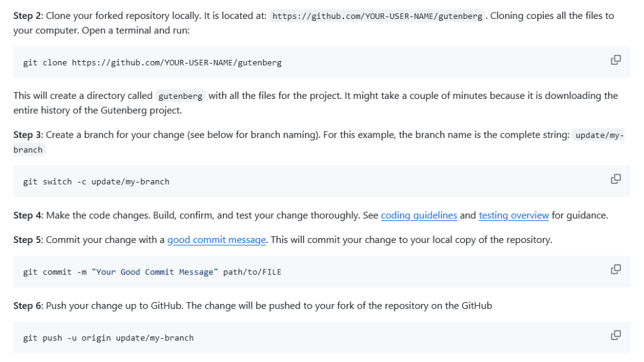Screen dimensions: 644x362
Task: Copy the git clone command
Action: (616, 60)
